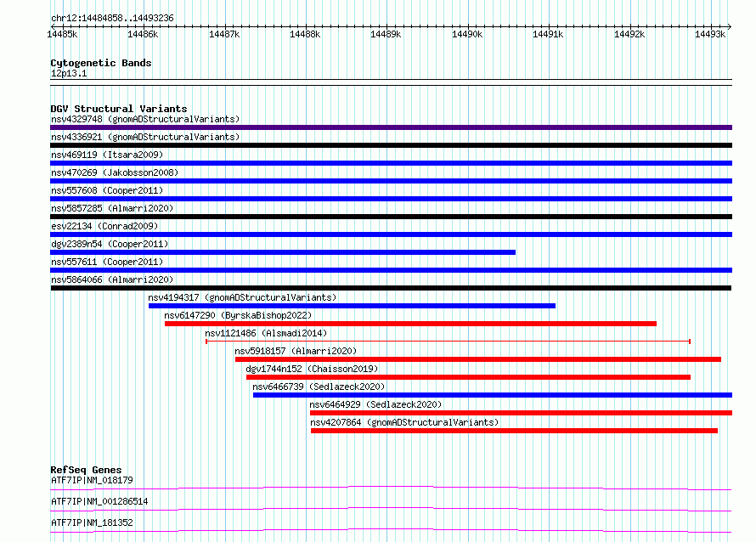Click the Cytogenetic Bands track title
The width and height of the screenshot is (756, 542).
coord(101,63)
